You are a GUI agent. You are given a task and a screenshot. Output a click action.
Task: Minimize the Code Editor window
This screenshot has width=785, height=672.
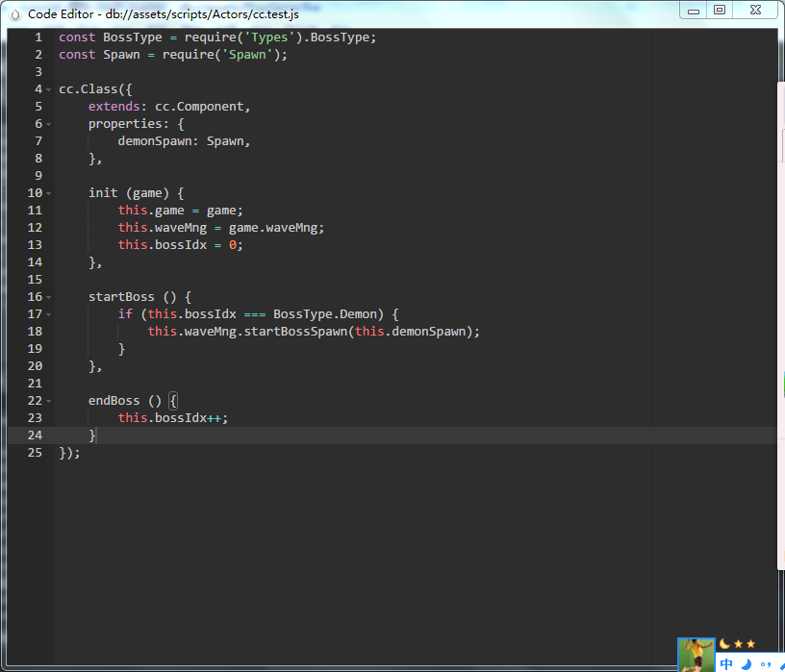click(694, 11)
